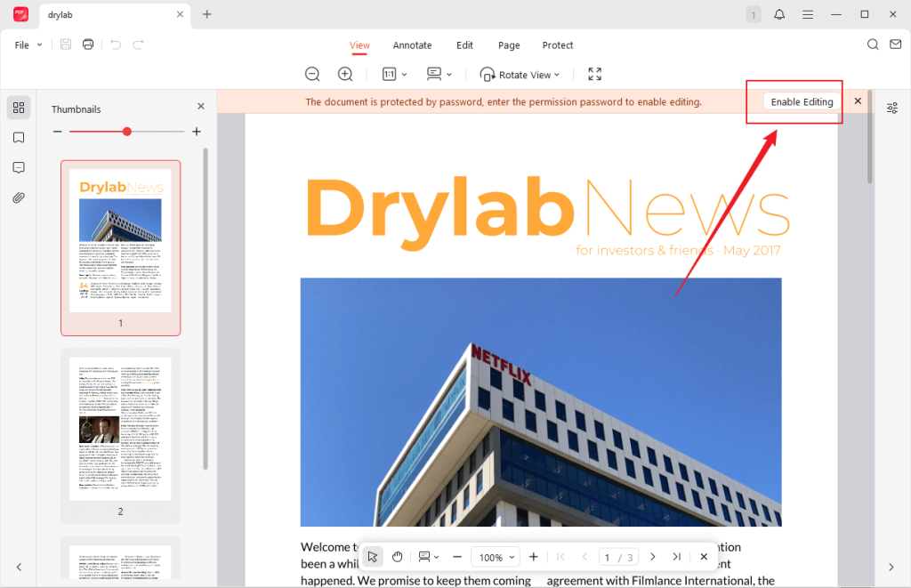Select the Thumbnails panel icon
Image resolution: width=911 pixels, height=588 pixels.
[x=18, y=108]
